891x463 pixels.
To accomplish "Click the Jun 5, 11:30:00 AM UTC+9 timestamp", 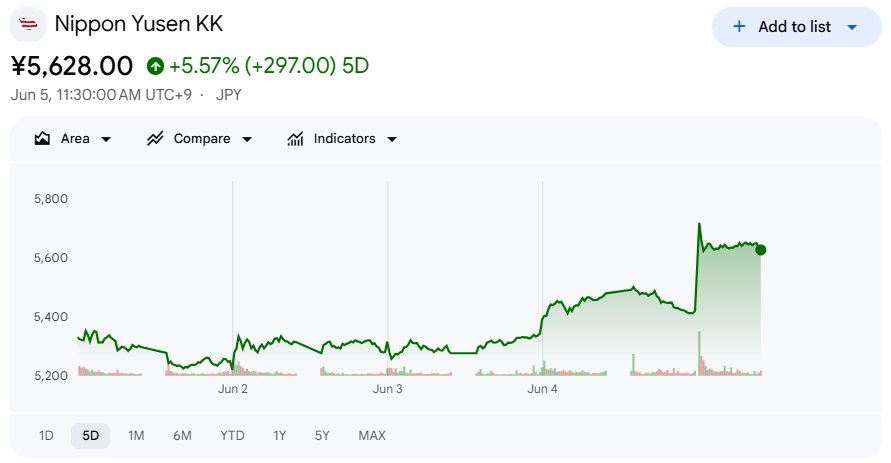I will 101,94.
